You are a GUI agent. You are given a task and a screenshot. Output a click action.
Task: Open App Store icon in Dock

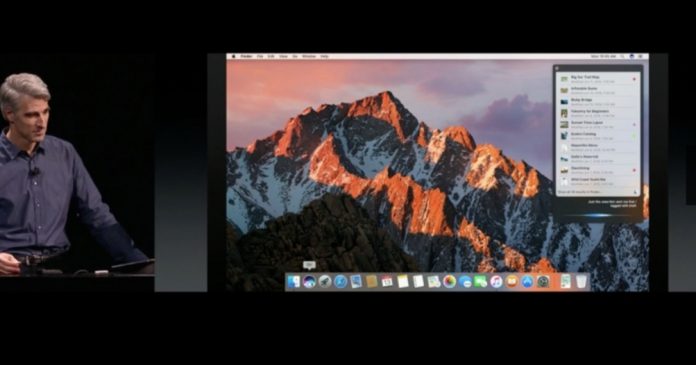(527, 282)
